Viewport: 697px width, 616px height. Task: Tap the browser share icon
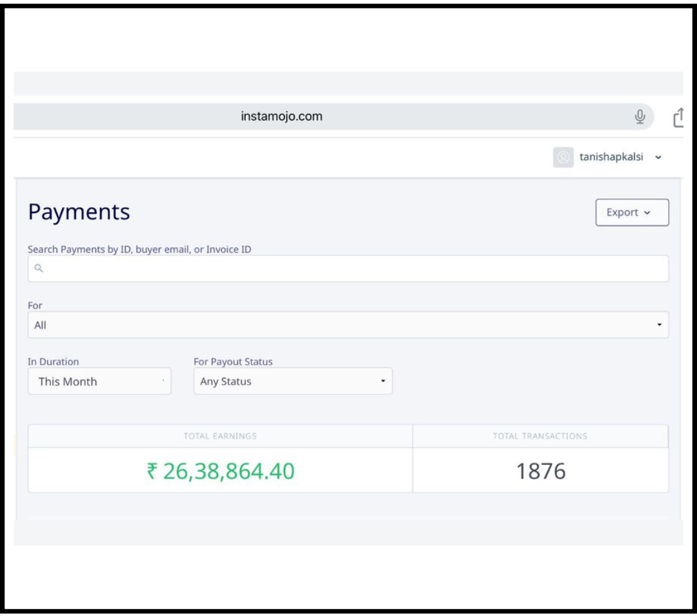[678, 118]
